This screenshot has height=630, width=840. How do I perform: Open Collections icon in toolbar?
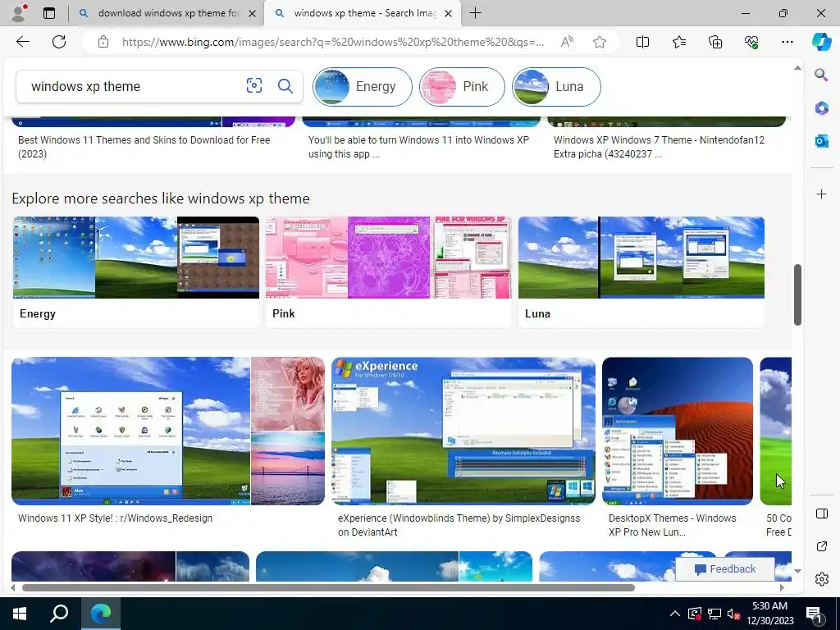[x=715, y=42]
